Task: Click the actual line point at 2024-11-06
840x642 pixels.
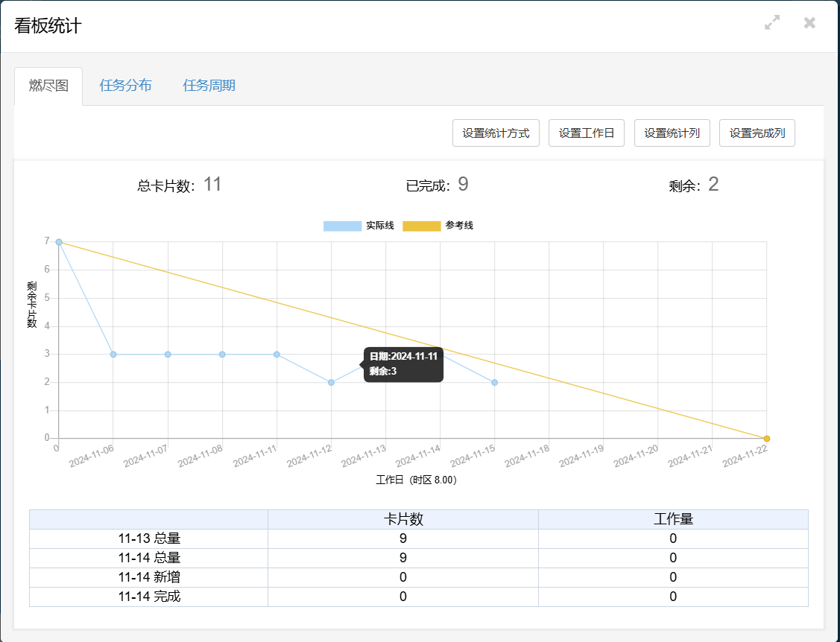Action: pyautogui.click(x=113, y=355)
